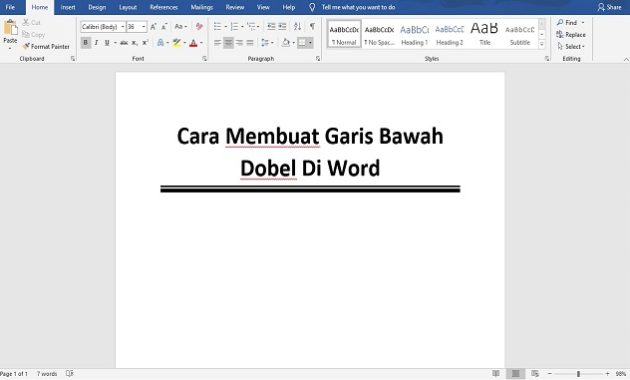Viewport: 630px width, 380px height.
Task: Apply the No Spacing style
Action: pyautogui.click(x=379, y=35)
